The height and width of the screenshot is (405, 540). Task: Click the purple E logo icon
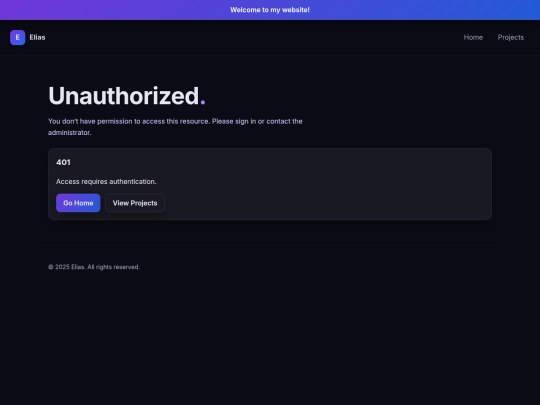[18, 38]
